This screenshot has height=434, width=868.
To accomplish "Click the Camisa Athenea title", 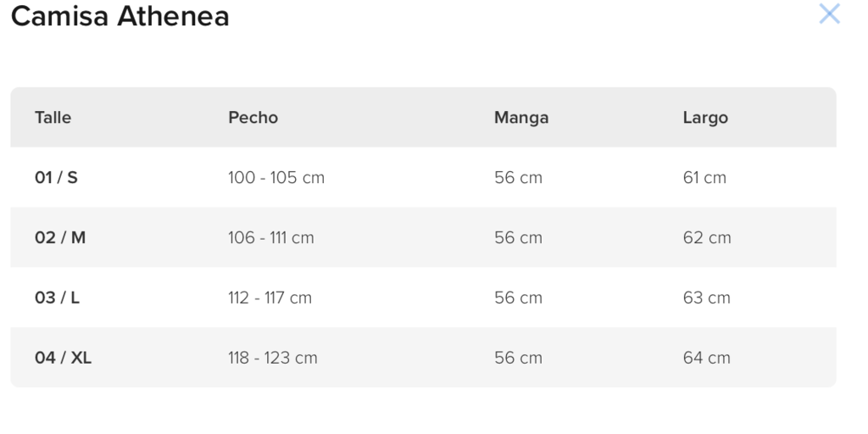I will [x=120, y=15].
